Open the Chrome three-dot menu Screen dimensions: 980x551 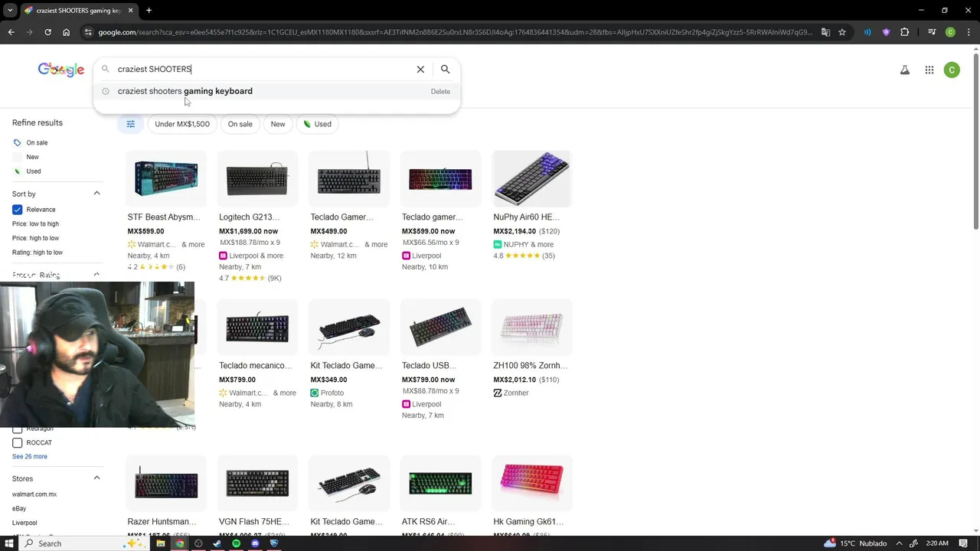tap(968, 32)
